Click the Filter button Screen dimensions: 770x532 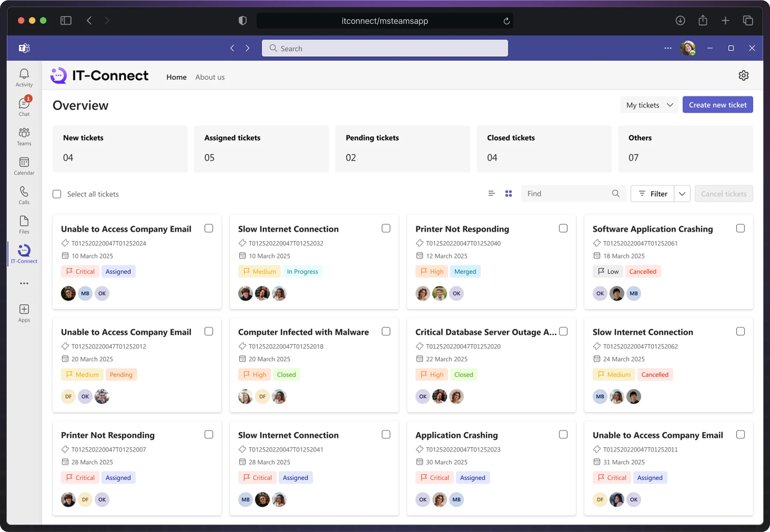coord(653,194)
